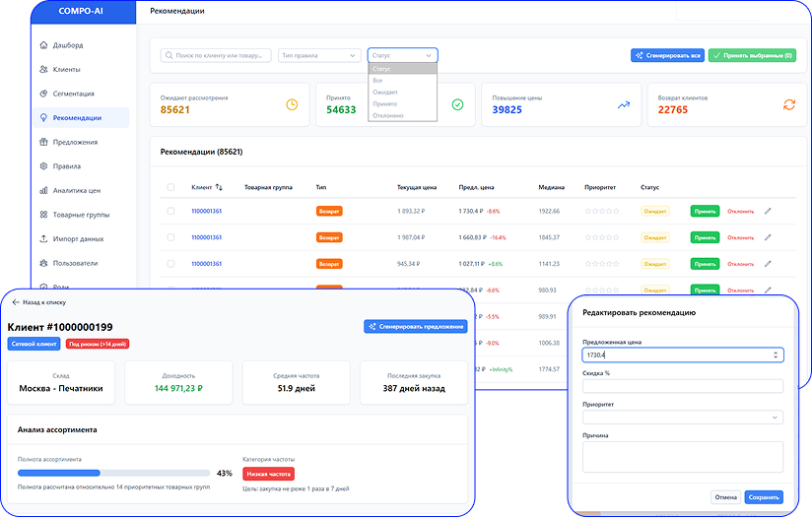Open the Тип правила dropdown
Image resolution: width=812 pixels, height=518 pixels.
[x=318, y=56]
